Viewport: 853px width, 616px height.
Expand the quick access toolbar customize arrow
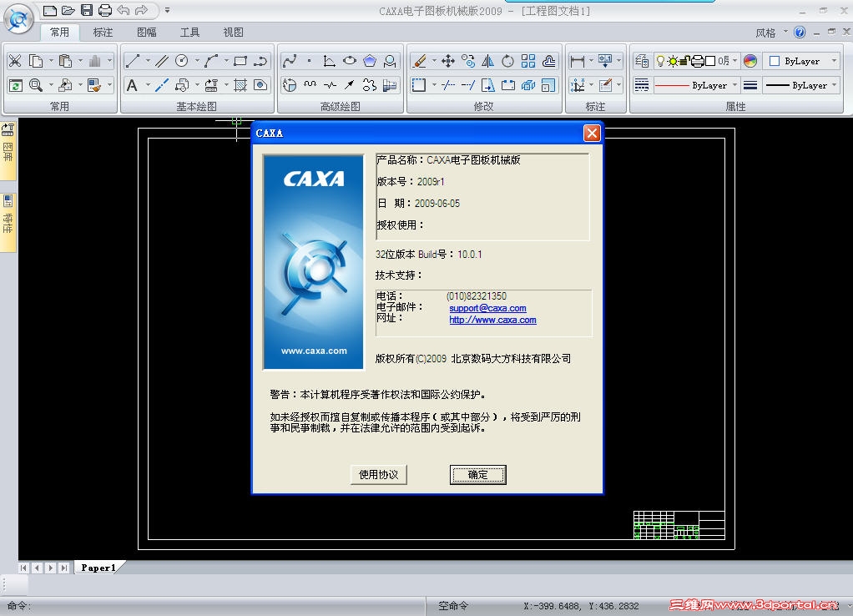tap(167, 10)
